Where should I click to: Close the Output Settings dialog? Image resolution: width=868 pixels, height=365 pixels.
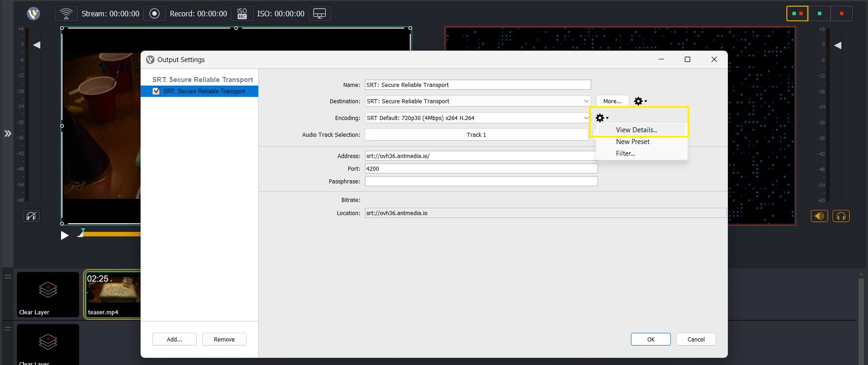coord(714,59)
